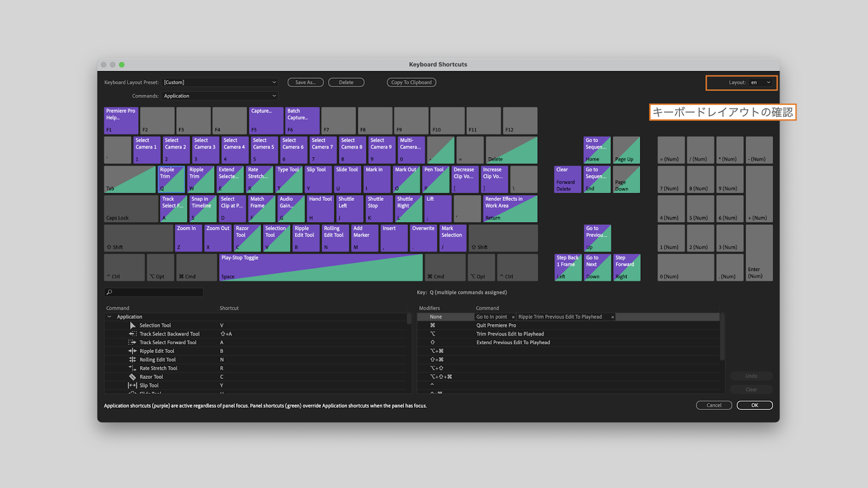Select the Lift key
The image size is (868, 488).
click(438, 209)
